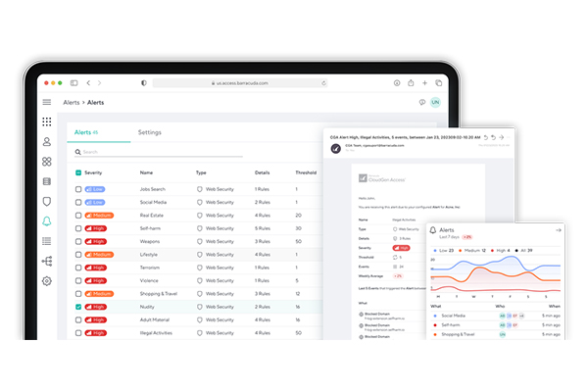Image resolution: width=588 pixels, height=391 pixels.
Task: Open the shield security sidebar icon
Action: [x=47, y=201]
